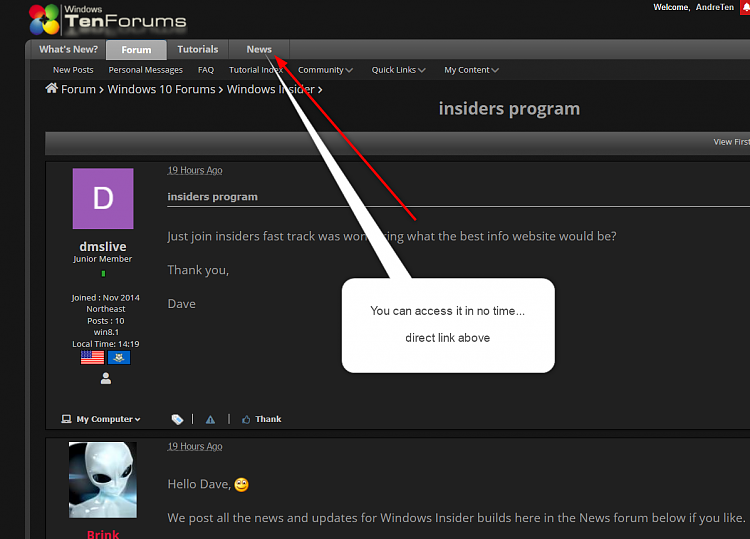Open the News tab

coord(259,49)
